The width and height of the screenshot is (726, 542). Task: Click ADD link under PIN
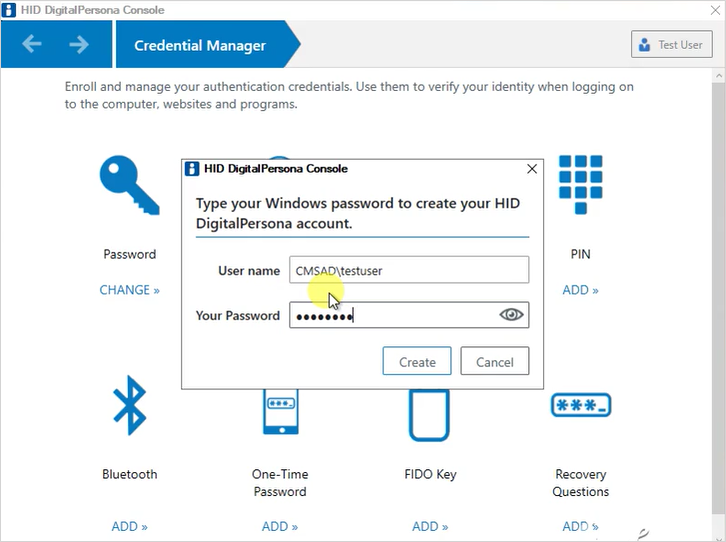tap(580, 290)
